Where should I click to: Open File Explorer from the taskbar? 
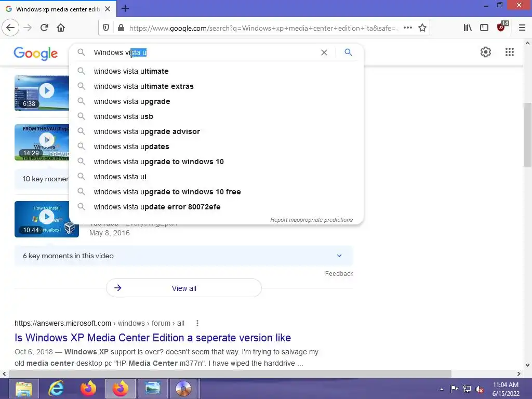24,389
